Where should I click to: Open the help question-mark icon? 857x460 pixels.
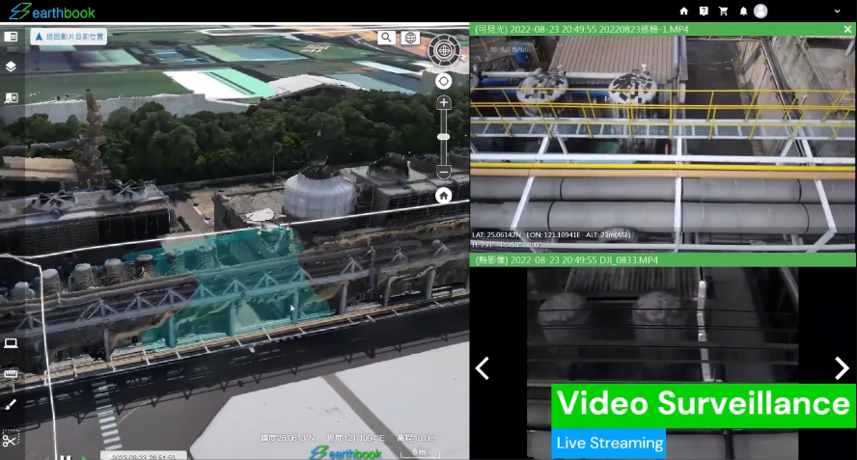point(703,11)
